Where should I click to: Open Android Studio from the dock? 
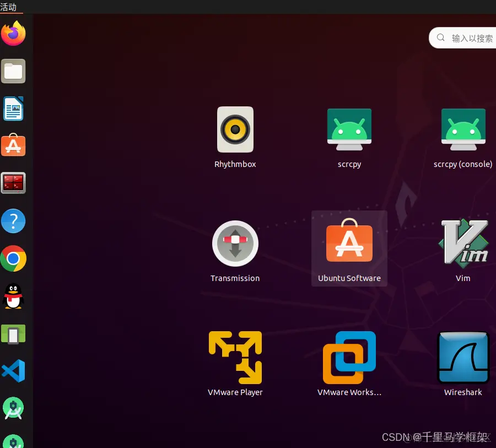click(13, 408)
